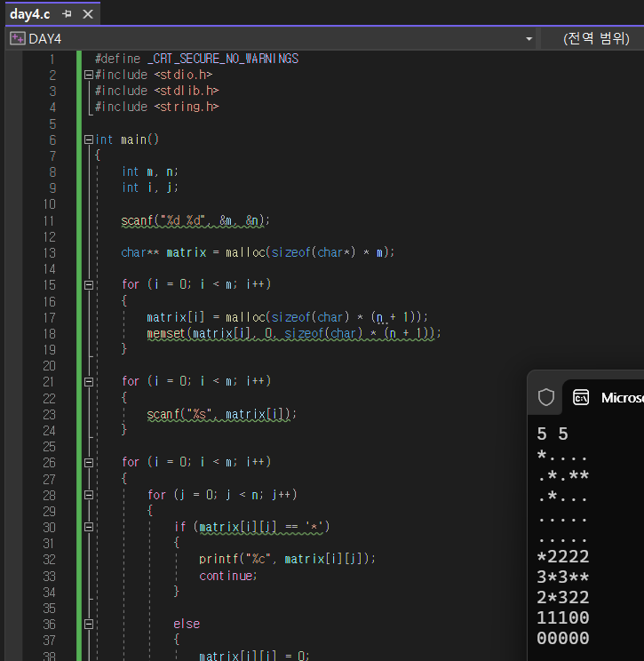
Task: Collapse the inner j loop at line 28
Action: [x=89, y=495]
